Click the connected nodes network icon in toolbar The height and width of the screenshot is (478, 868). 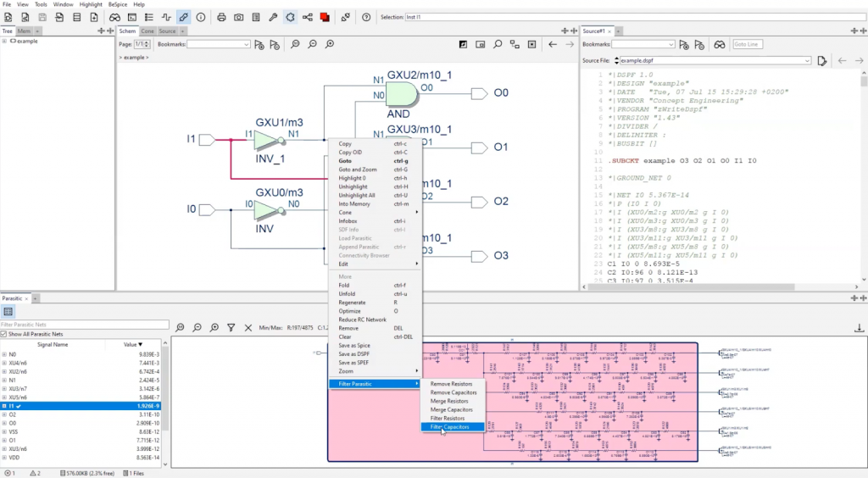coord(307,17)
